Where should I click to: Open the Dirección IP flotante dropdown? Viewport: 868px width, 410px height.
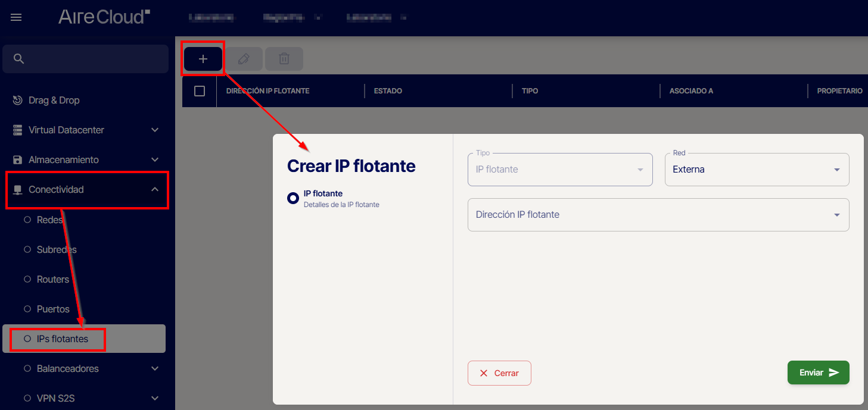coord(658,215)
